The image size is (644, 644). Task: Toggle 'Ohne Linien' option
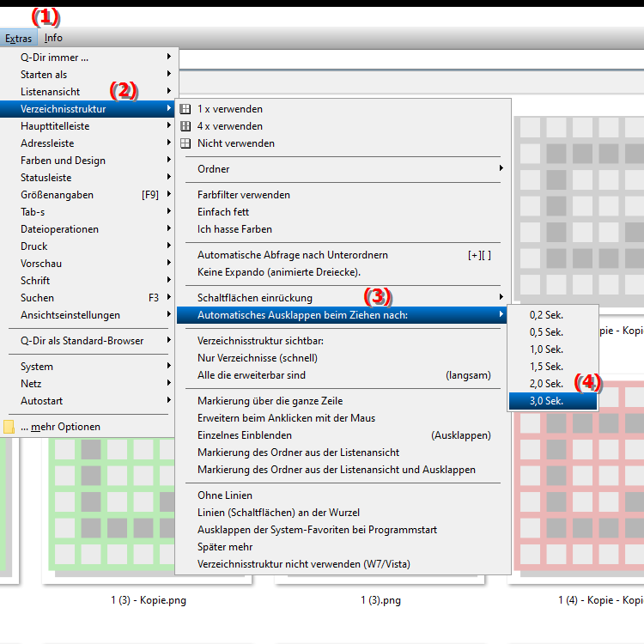pyautogui.click(x=226, y=495)
